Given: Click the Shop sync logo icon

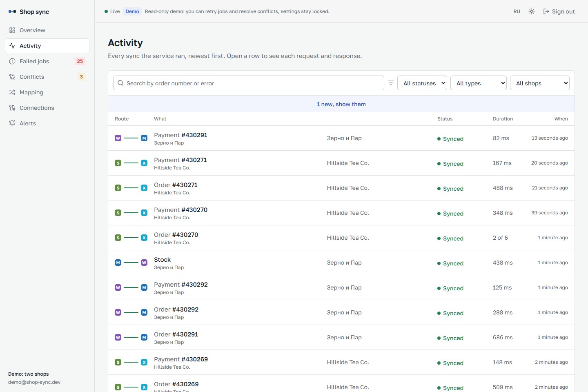Looking at the screenshot, I should click(x=12, y=12).
